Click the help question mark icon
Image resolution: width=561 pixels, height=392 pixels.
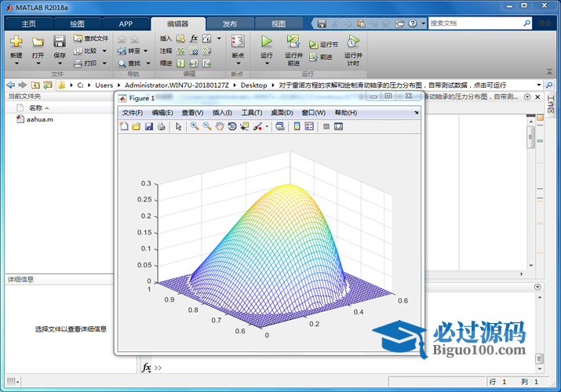[413, 24]
